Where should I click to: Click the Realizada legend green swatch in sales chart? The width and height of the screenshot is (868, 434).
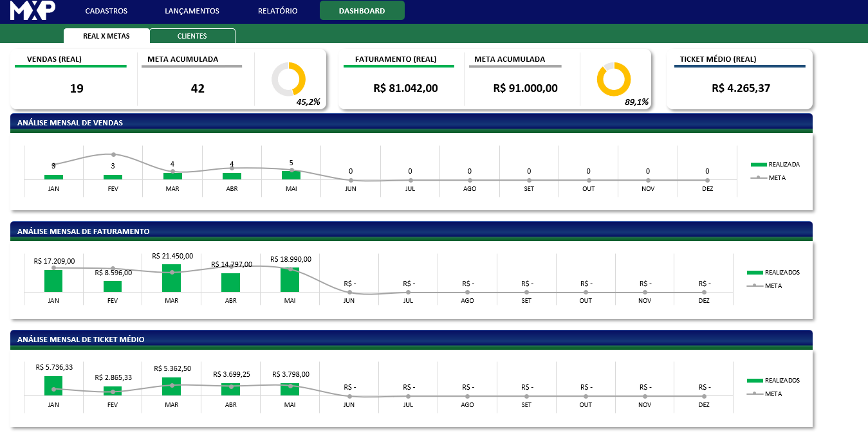click(x=759, y=165)
